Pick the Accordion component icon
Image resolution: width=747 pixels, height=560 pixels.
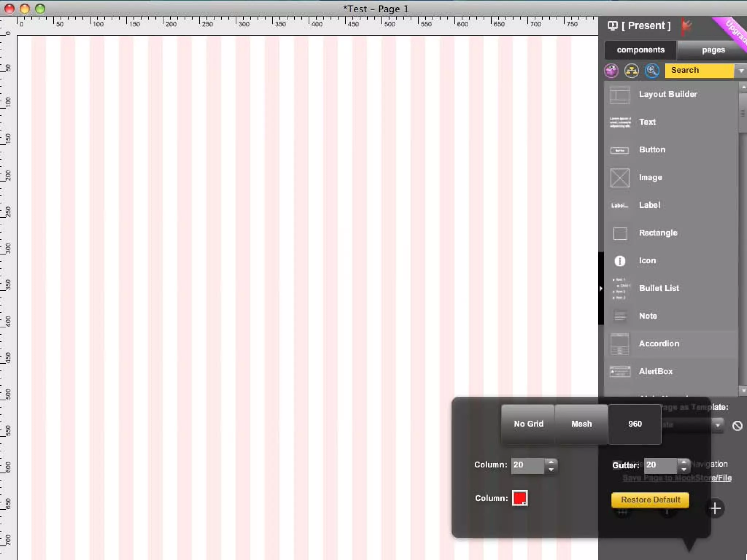click(x=620, y=344)
